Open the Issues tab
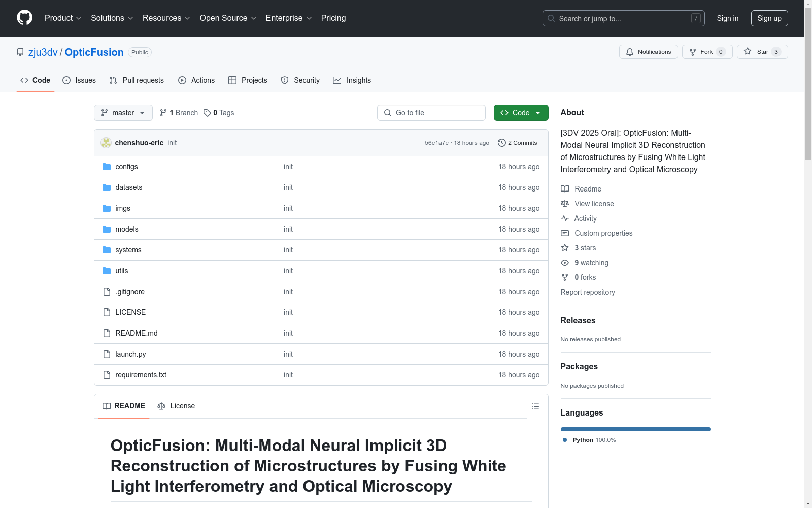Screen dimensions: 812x508 79,80
